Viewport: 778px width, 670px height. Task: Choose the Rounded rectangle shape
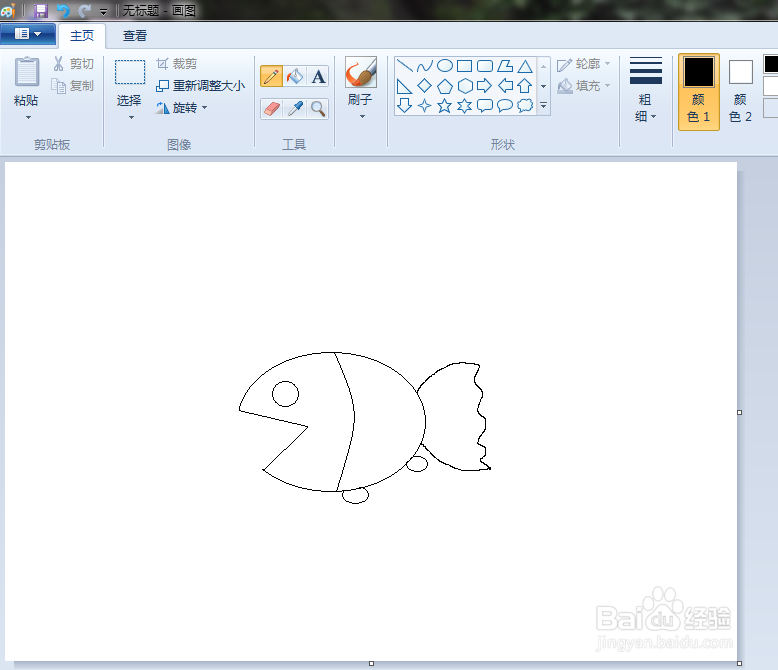pos(485,66)
